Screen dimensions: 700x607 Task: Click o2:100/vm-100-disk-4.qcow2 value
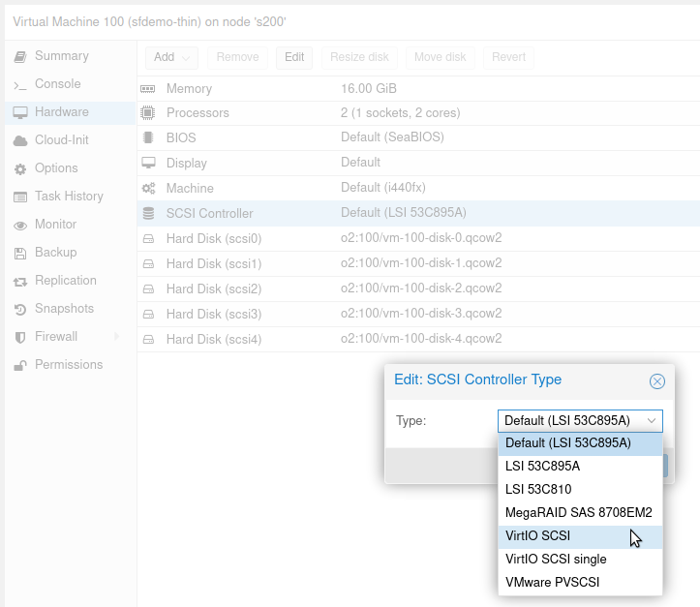pos(421,339)
